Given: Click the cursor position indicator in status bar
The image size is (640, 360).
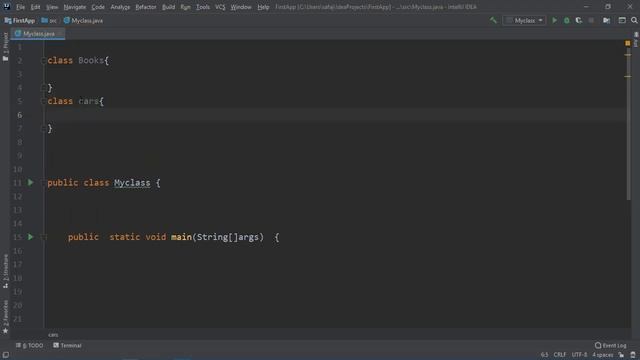Looking at the screenshot, I should (x=544, y=355).
